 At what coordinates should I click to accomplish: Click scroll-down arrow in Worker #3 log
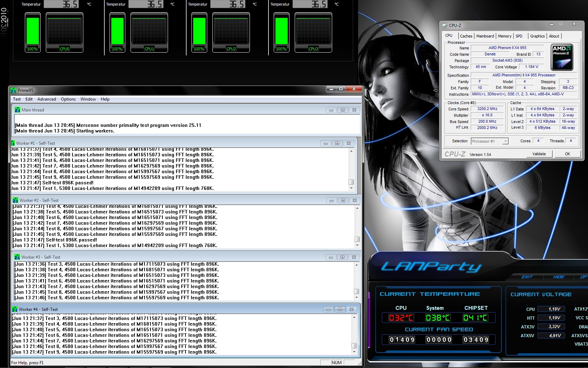coord(356,297)
